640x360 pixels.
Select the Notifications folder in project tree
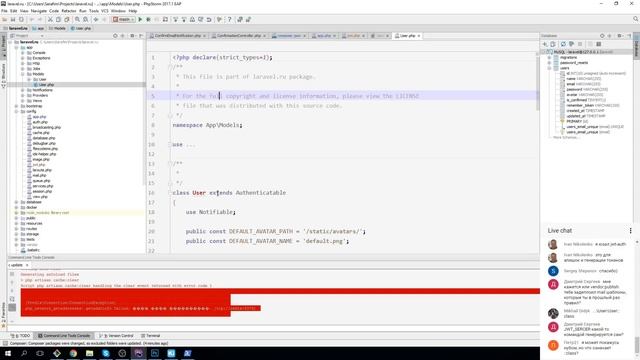[x=42, y=90]
